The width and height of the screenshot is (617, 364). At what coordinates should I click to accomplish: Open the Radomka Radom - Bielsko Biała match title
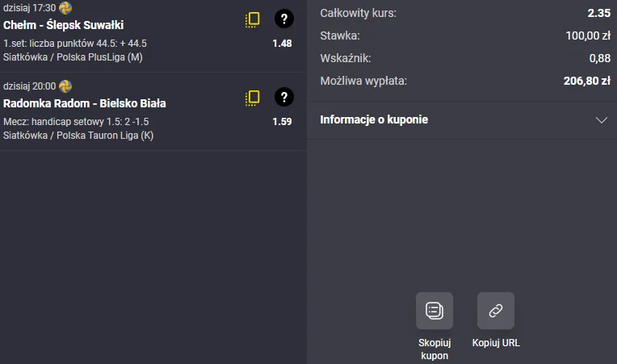(x=85, y=103)
